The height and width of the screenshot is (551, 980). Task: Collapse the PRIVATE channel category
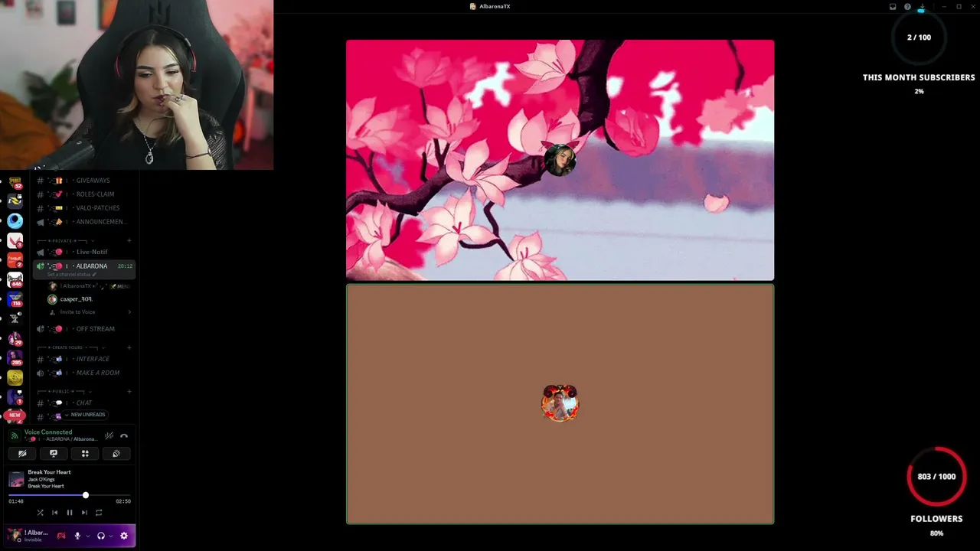65,241
